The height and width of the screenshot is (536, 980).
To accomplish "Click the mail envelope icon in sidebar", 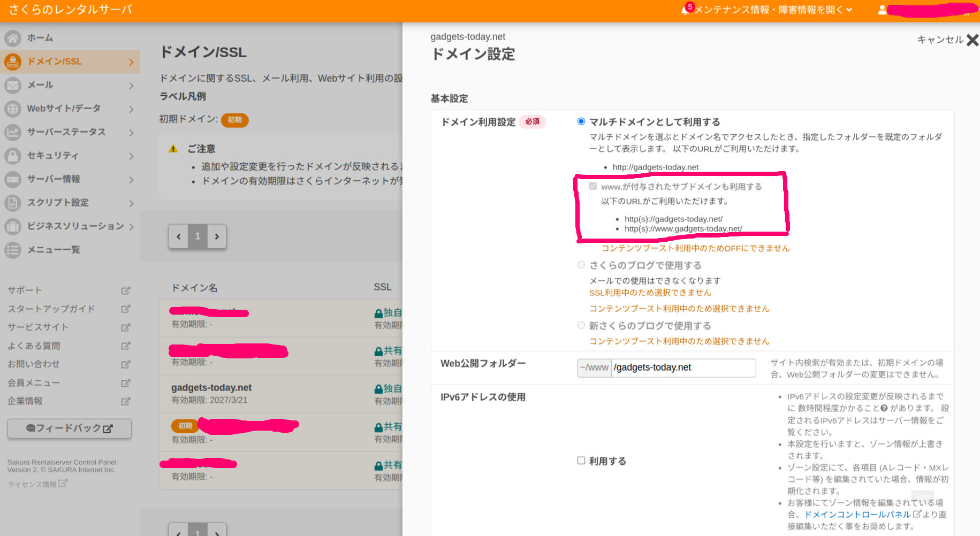I will [x=13, y=85].
